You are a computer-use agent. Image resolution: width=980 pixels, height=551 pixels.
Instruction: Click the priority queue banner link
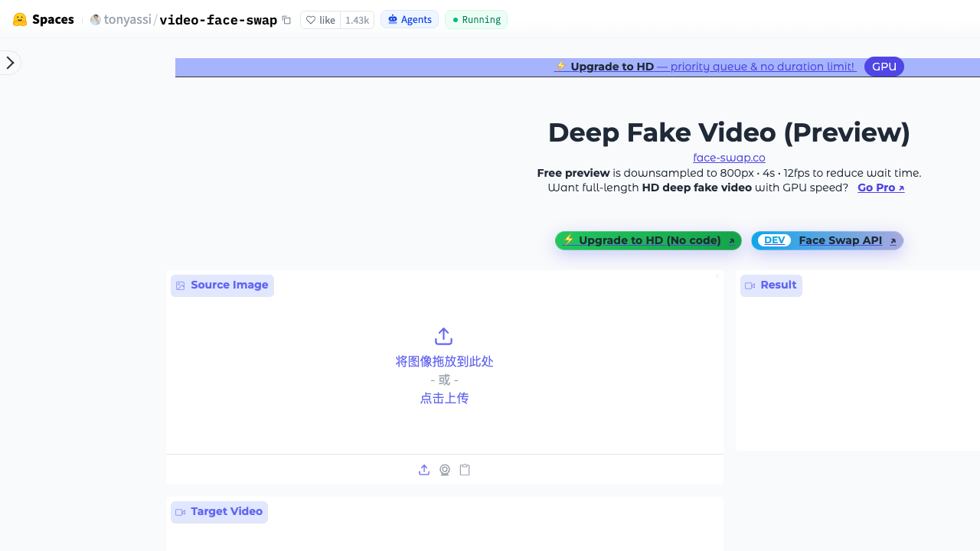704,67
